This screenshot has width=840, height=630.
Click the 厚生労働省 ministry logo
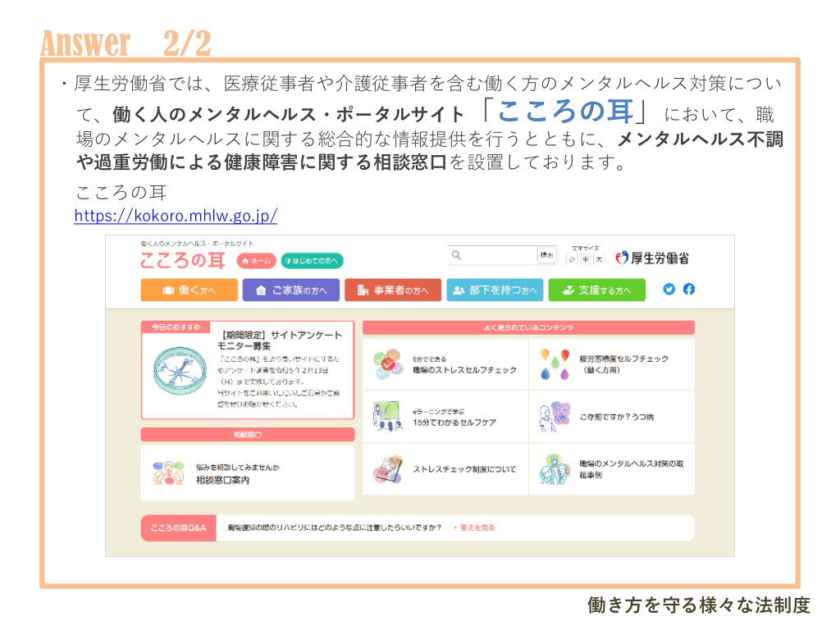pyautogui.click(x=652, y=258)
